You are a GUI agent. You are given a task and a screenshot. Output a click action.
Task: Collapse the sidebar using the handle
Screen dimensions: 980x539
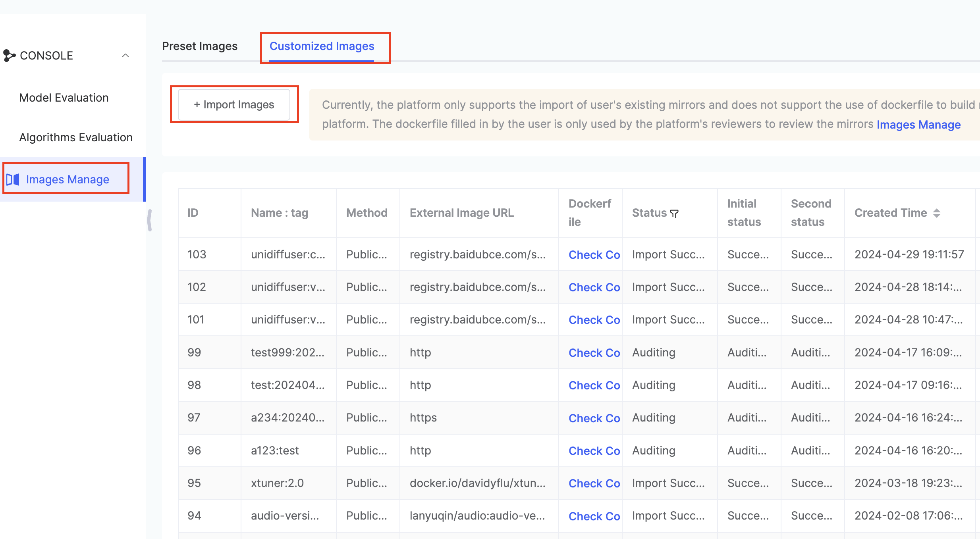pos(149,220)
